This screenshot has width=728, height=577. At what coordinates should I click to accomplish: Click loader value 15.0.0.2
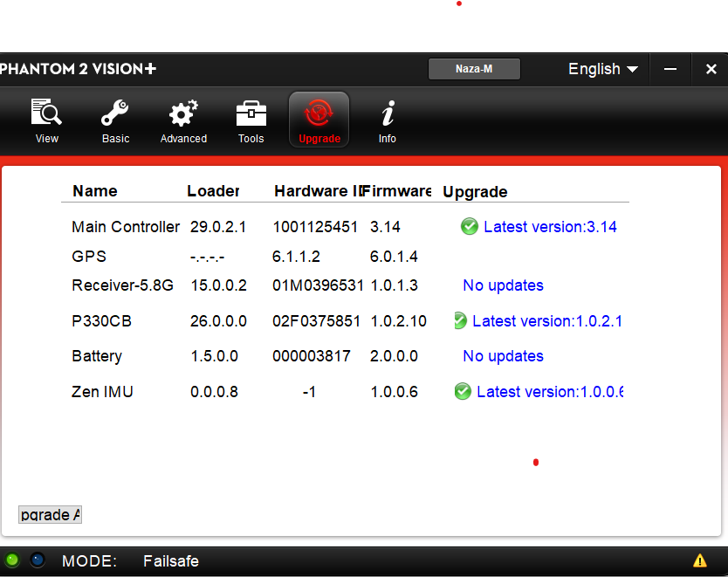click(219, 285)
